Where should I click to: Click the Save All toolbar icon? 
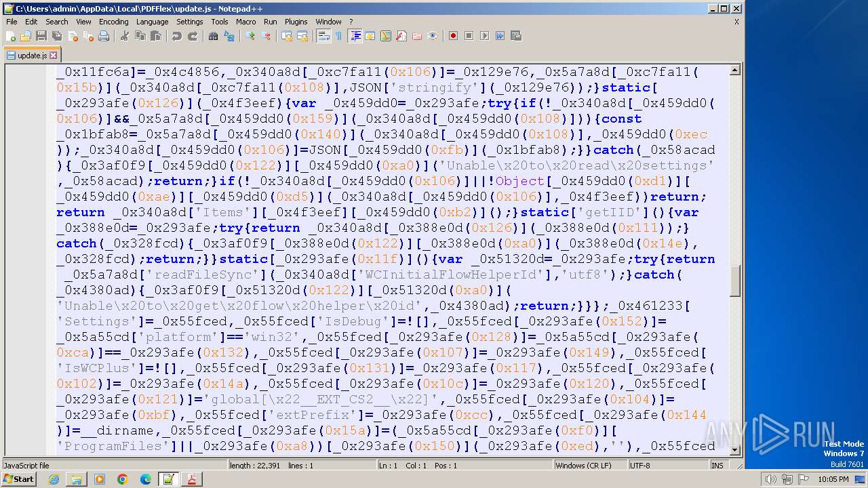pyautogui.click(x=56, y=36)
